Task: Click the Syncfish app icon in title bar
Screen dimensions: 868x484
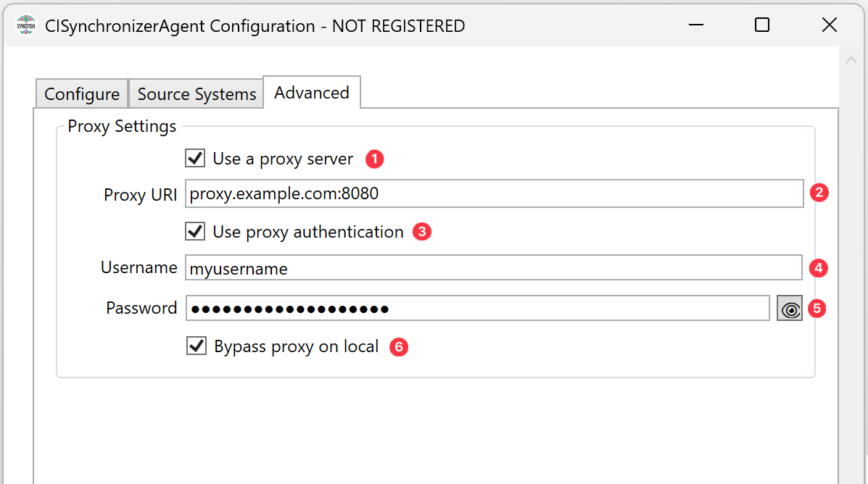Action: pyautogui.click(x=26, y=25)
